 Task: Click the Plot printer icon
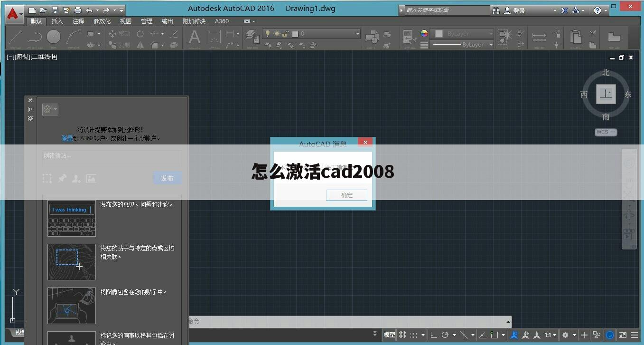point(78,10)
